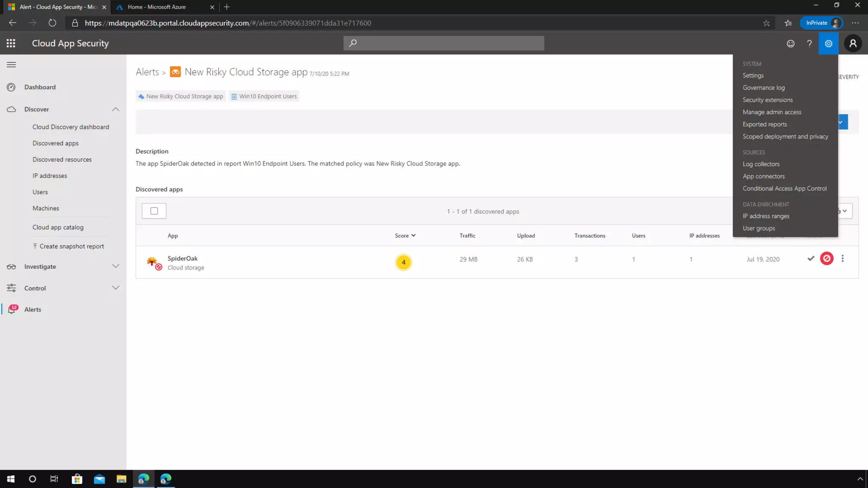Click the red unsanction icon for SpiderOak
868x488 pixels.
(826, 258)
